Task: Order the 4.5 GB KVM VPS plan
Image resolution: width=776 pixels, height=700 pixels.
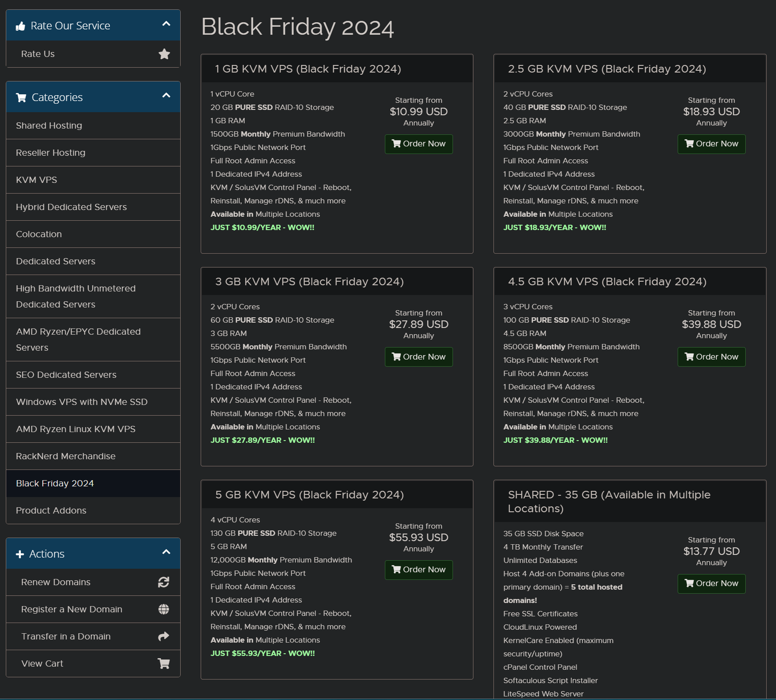Action: pos(711,357)
